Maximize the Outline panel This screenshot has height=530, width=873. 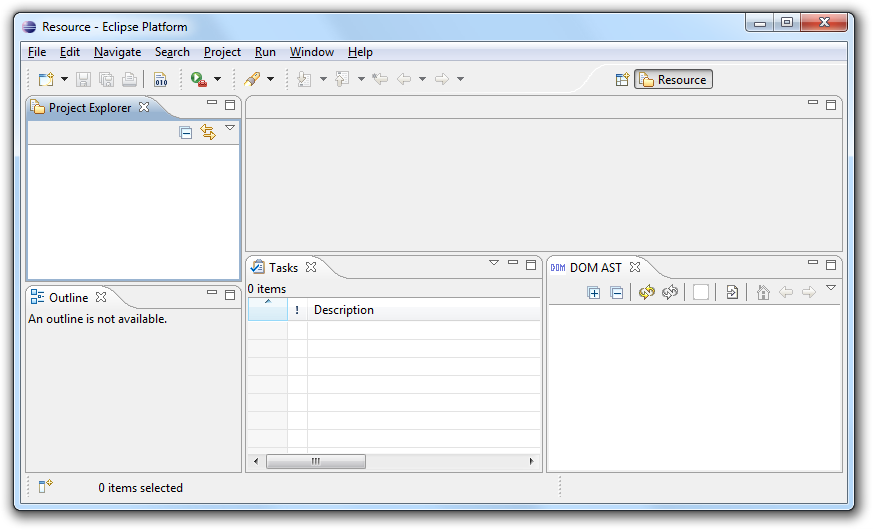coord(229,295)
